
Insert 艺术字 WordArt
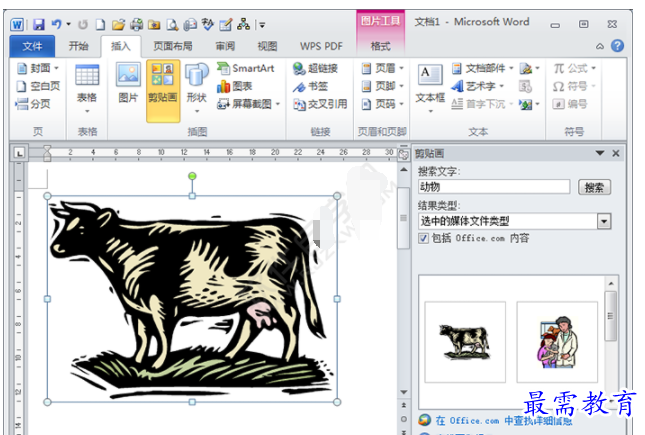click(477, 86)
